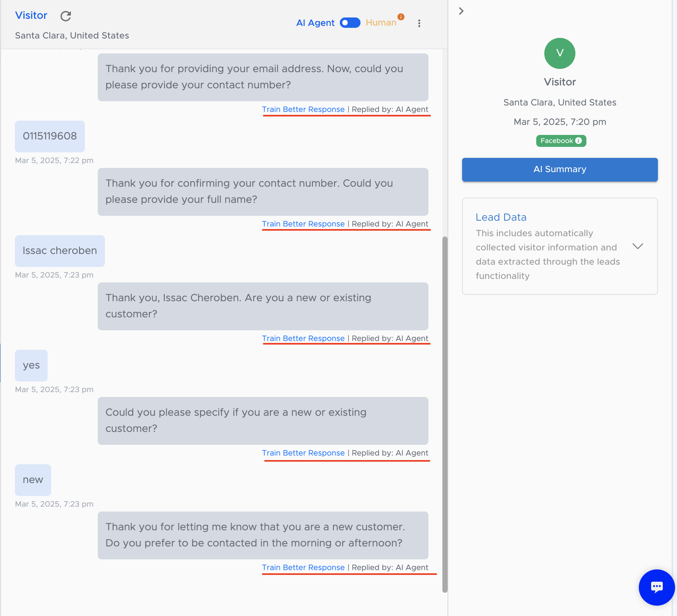Click the 'Thank you, Issac Cheroben' AI message
The image size is (677, 616).
[262, 306]
